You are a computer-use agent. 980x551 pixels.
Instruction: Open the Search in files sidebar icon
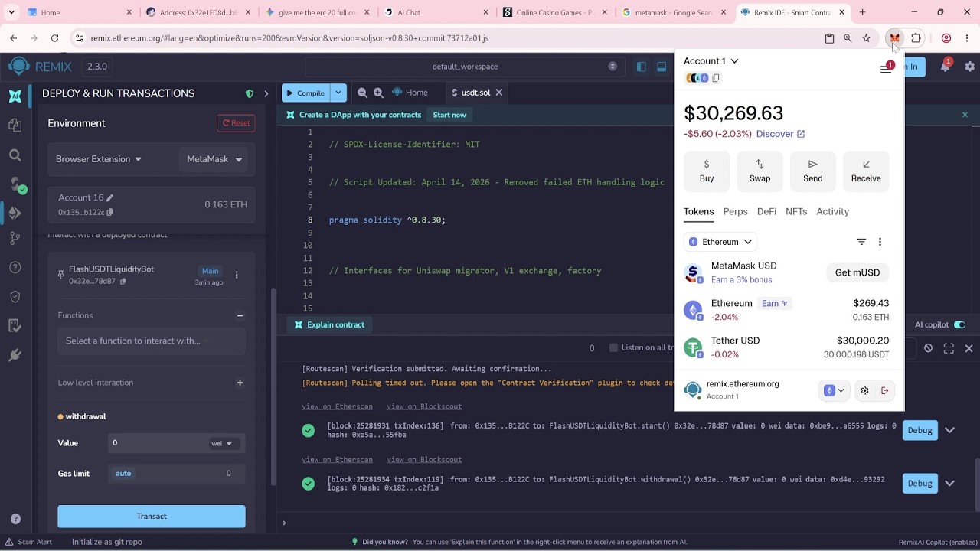(x=15, y=155)
